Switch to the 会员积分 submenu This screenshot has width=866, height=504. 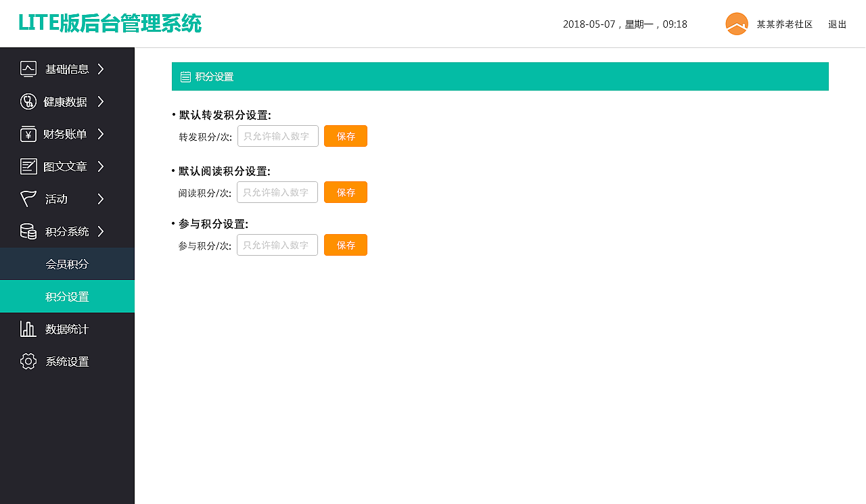[67, 264]
